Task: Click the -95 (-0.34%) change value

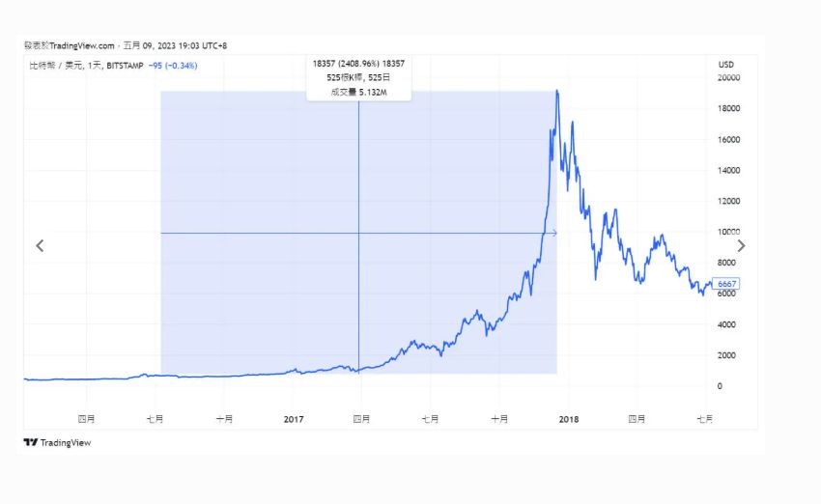Action: 173,66
